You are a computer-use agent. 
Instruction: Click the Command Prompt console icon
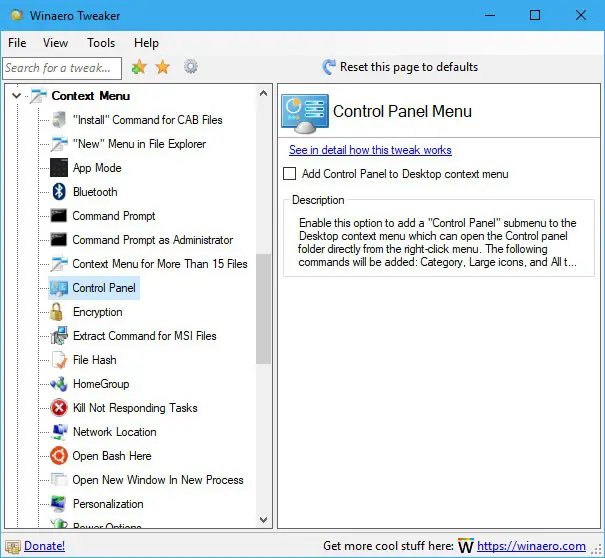(x=59, y=215)
